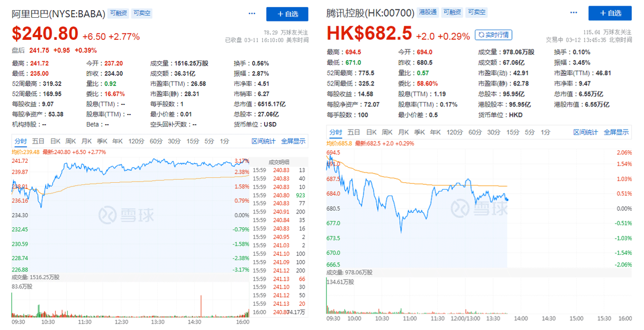Click Alibaba's 货币单位 value USD
Viewport: 644px width, 330px height.
point(269,125)
